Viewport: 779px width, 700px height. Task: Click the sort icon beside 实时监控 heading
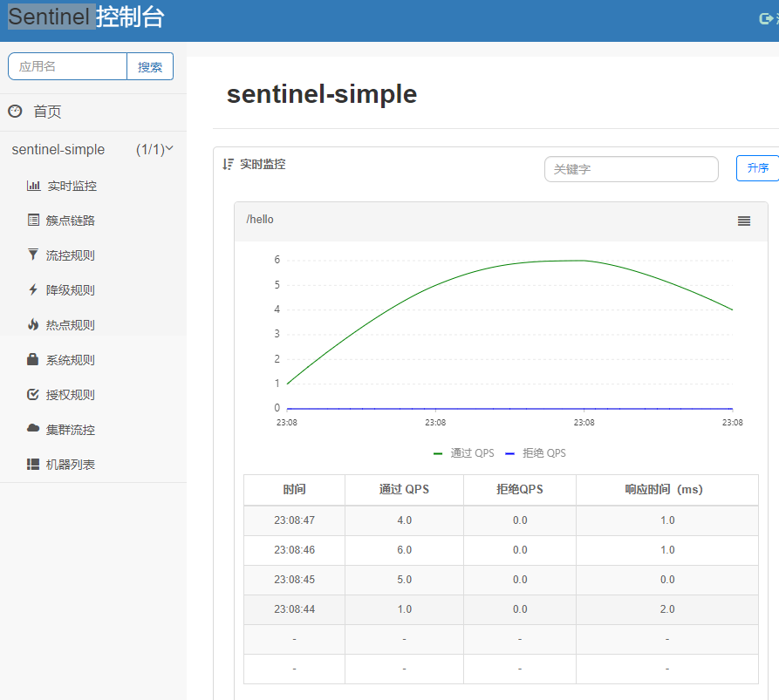point(228,164)
